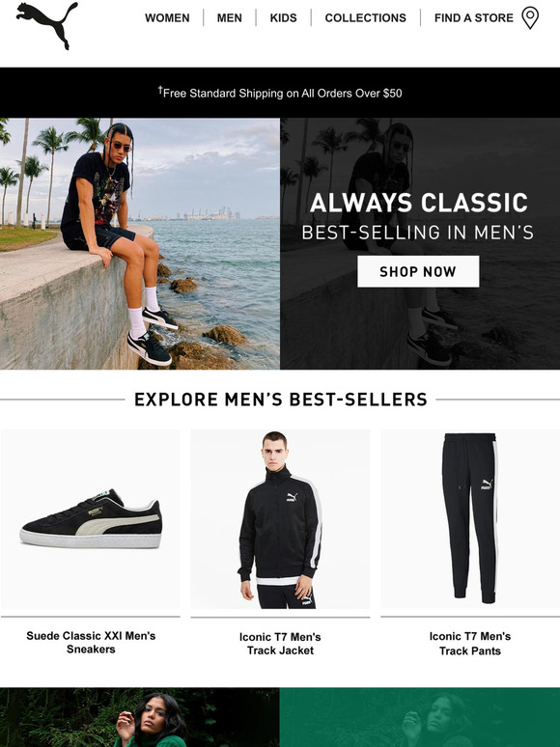
Task: Go to the Kids section
Action: [283, 18]
